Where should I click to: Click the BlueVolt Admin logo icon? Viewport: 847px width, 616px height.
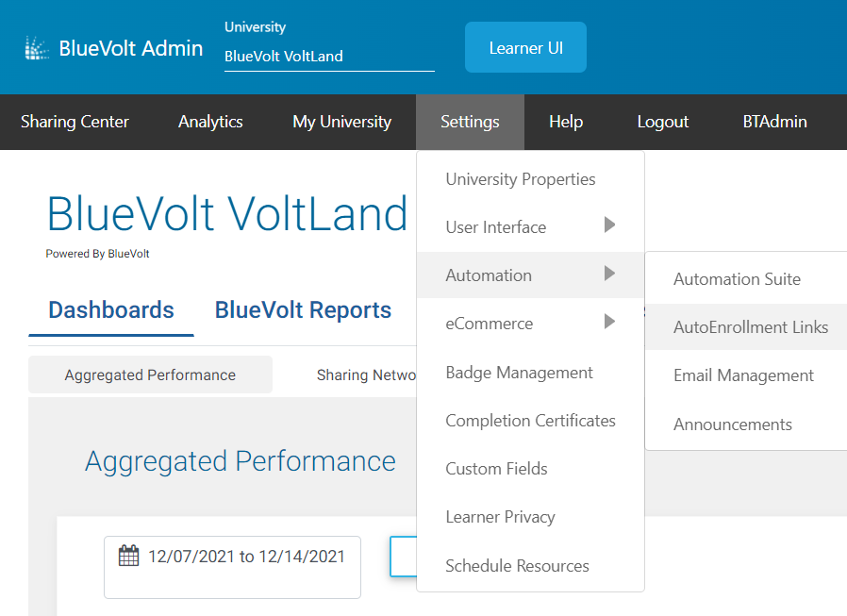(37, 48)
